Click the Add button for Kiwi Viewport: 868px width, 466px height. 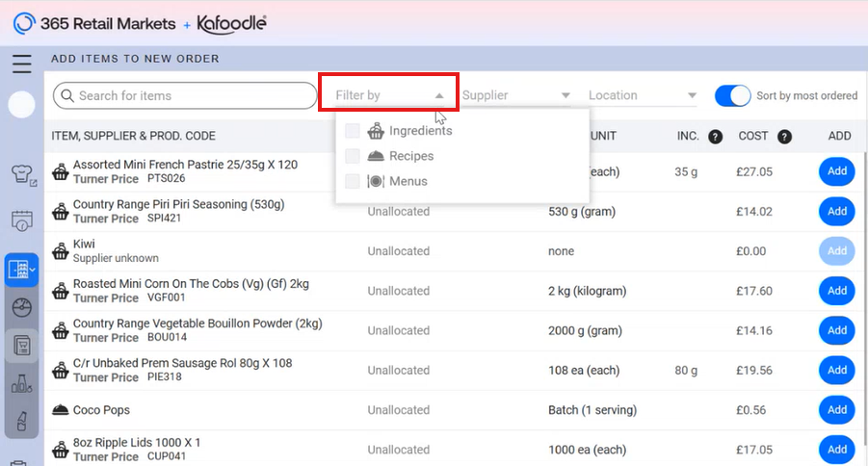point(837,251)
